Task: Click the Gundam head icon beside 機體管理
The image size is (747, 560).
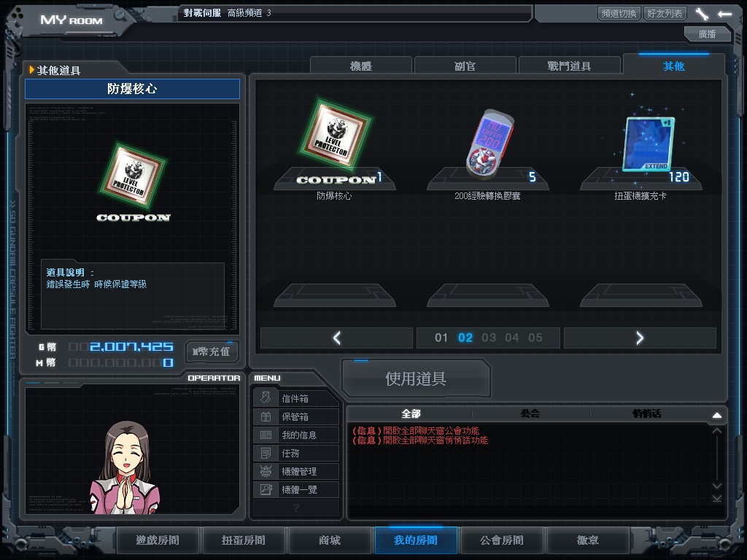Action: [266, 472]
